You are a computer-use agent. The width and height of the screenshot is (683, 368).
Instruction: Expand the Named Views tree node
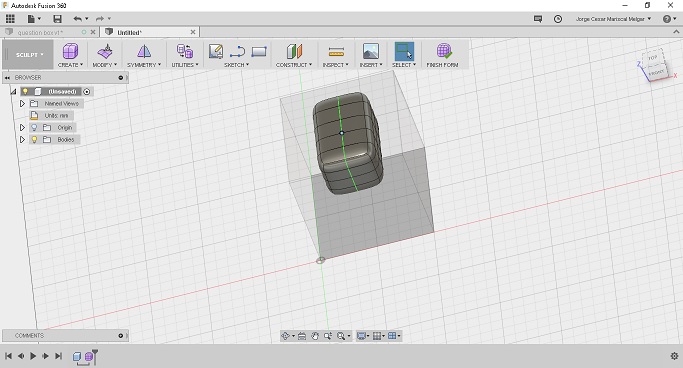pos(22,104)
